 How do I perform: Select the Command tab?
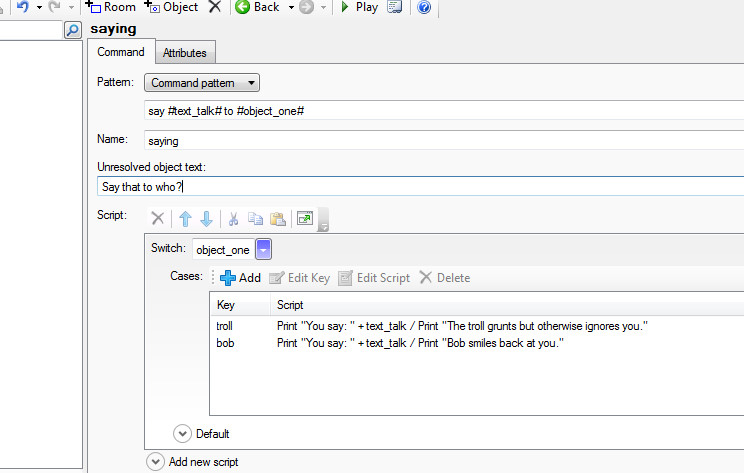[x=120, y=52]
